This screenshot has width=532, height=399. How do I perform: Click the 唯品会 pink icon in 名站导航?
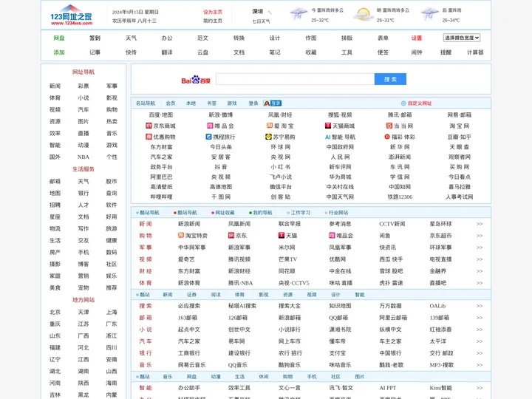(x=210, y=126)
